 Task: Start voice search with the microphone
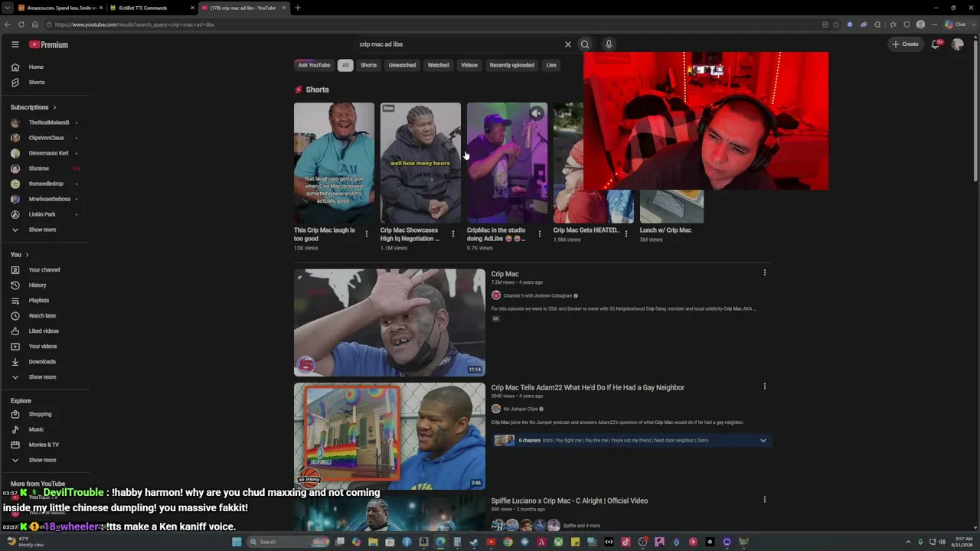(609, 44)
